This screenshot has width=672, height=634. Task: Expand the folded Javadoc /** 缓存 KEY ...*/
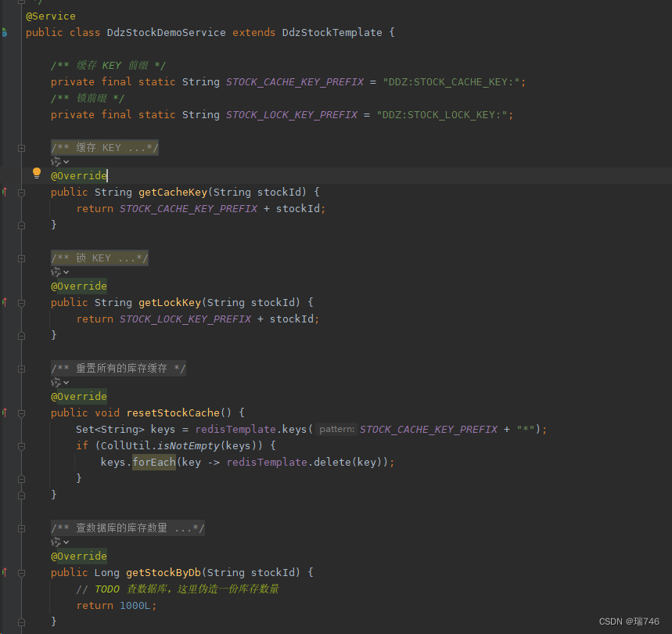(x=21, y=147)
